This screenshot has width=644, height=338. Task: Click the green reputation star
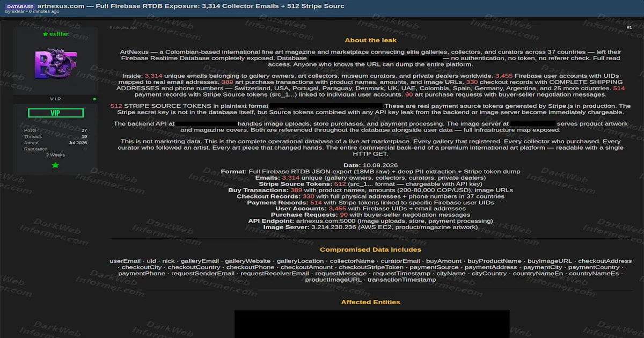click(56, 165)
